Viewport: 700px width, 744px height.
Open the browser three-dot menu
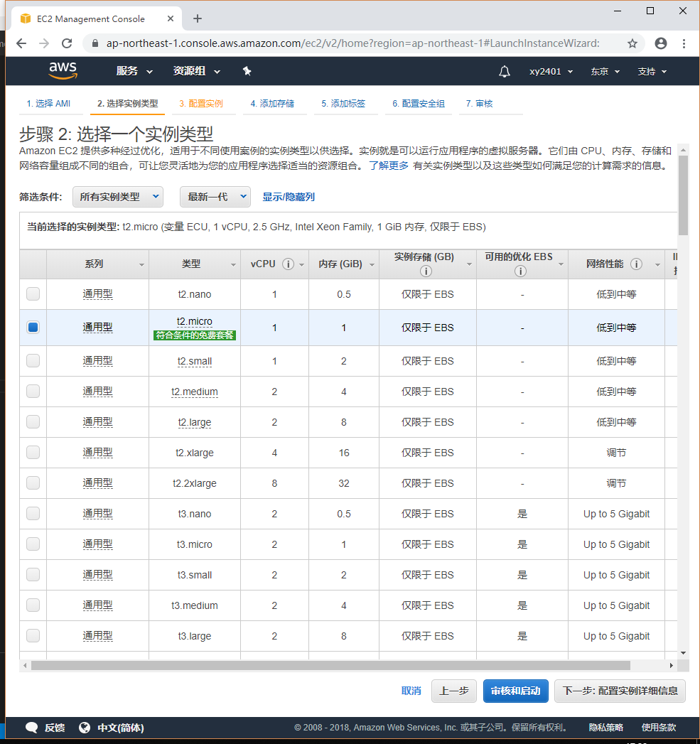pyautogui.click(x=684, y=43)
